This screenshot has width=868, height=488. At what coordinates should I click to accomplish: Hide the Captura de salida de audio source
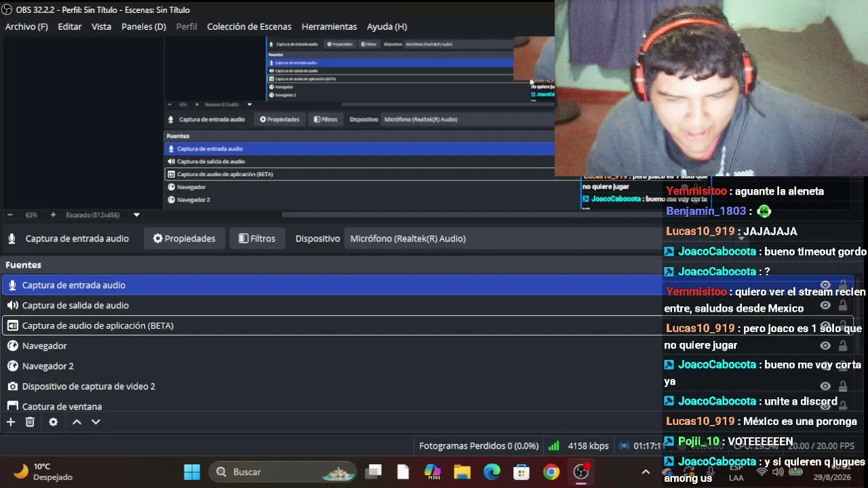825,306
